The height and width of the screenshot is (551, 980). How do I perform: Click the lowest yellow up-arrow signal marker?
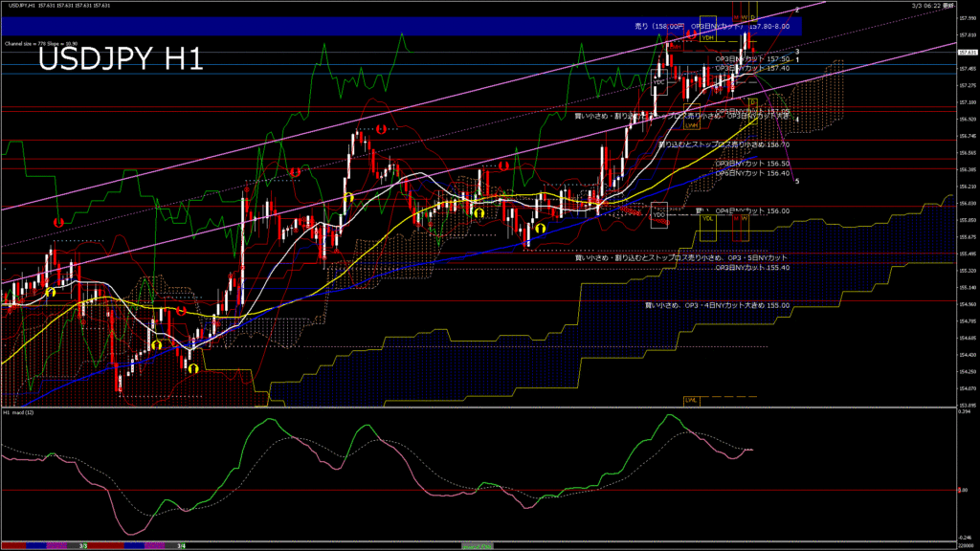point(192,367)
